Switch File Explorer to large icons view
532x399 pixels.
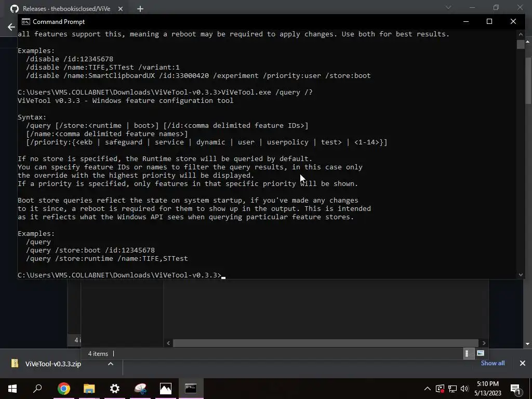(481, 353)
